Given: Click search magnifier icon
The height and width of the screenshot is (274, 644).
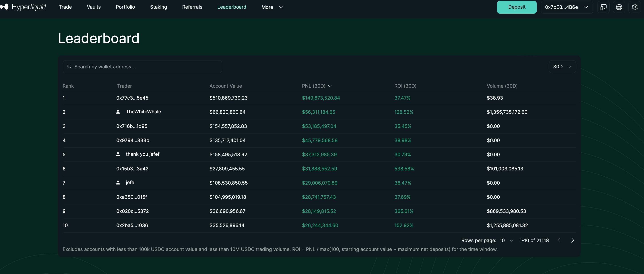Looking at the screenshot, I should coord(69,66).
